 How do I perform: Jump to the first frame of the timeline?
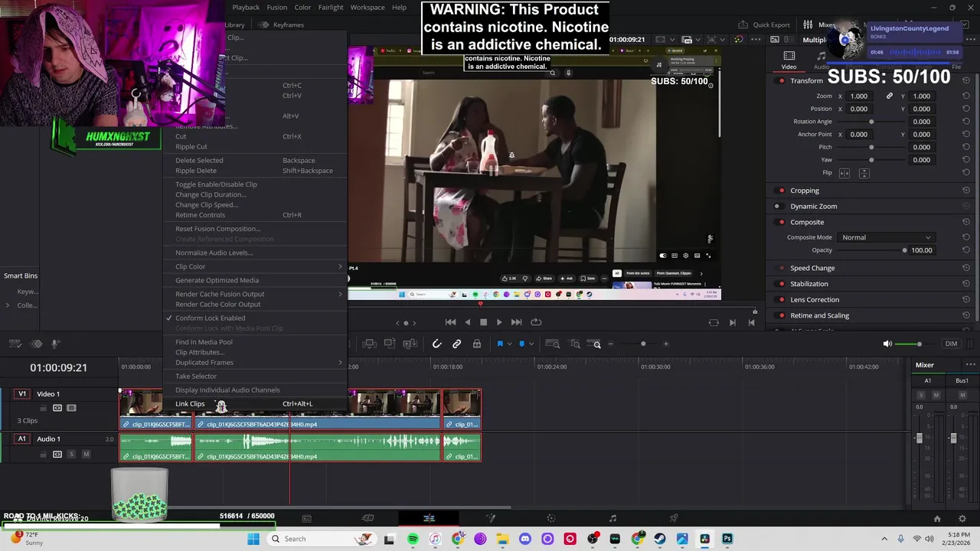(x=450, y=322)
